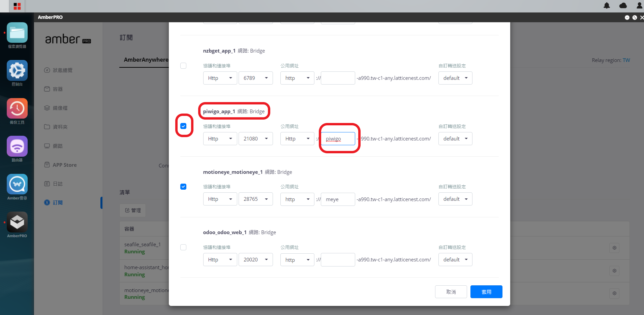Screen dimensions: 644x315
Task: Switch to the AmberAnywhere tab
Action: click(x=146, y=60)
